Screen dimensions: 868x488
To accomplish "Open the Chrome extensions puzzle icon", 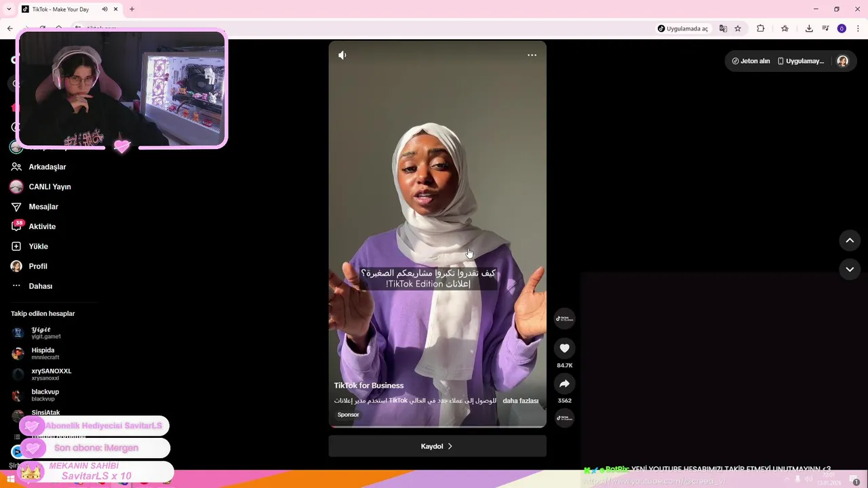I will click(x=760, y=28).
